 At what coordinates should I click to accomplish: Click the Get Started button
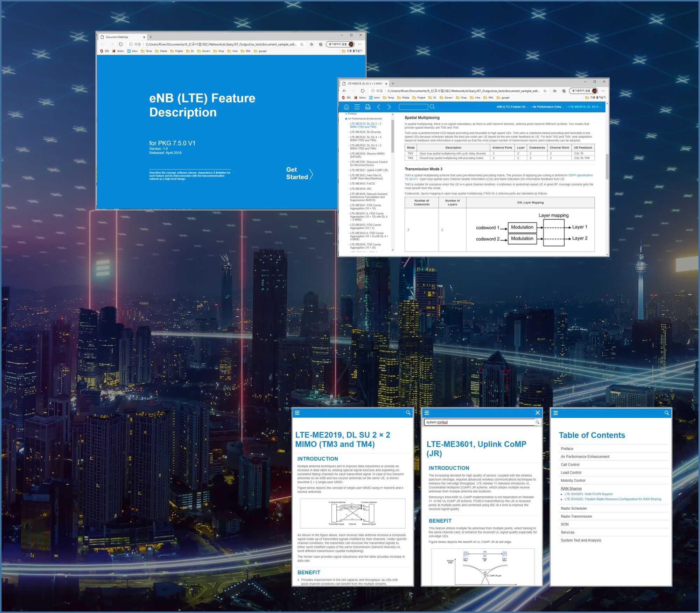click(299, 173)
